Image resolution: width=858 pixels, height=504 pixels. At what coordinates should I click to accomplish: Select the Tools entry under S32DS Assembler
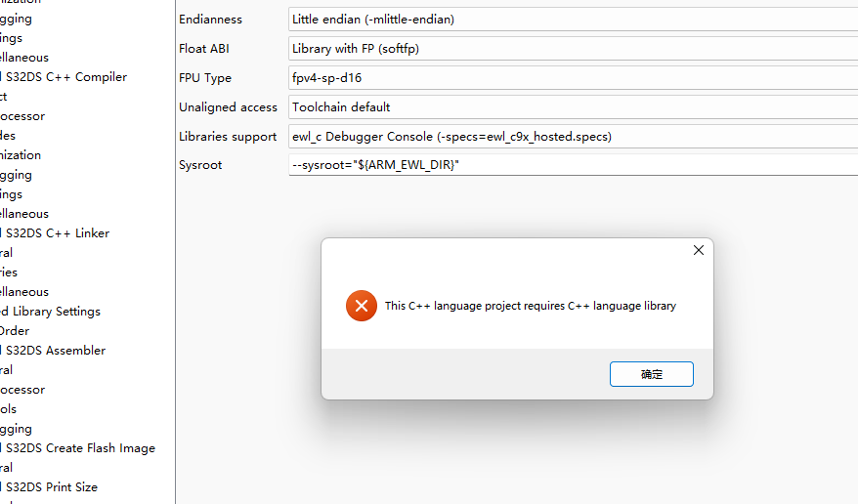click(x=8, y=409)
